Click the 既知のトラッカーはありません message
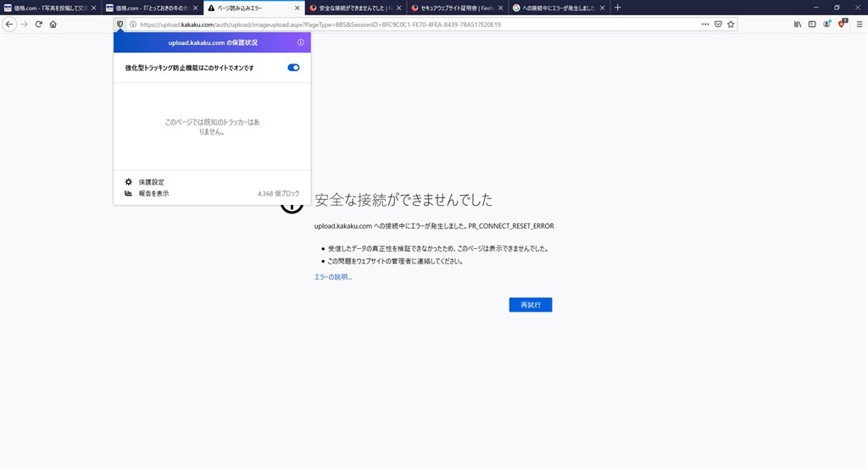 212,127
